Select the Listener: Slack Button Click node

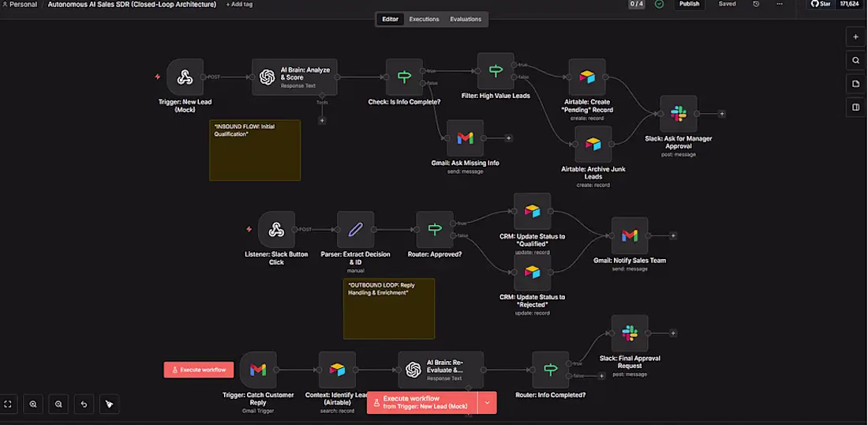pos(275,229)
